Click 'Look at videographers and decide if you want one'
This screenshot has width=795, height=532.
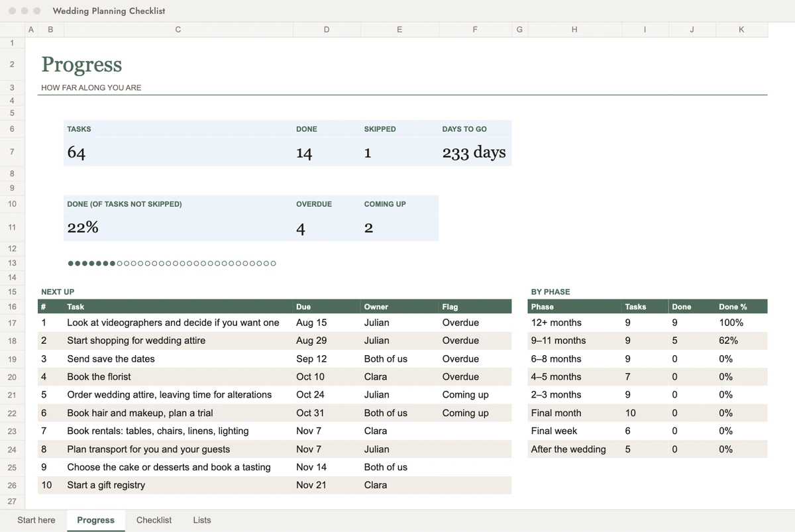click(x=173, y=323)
